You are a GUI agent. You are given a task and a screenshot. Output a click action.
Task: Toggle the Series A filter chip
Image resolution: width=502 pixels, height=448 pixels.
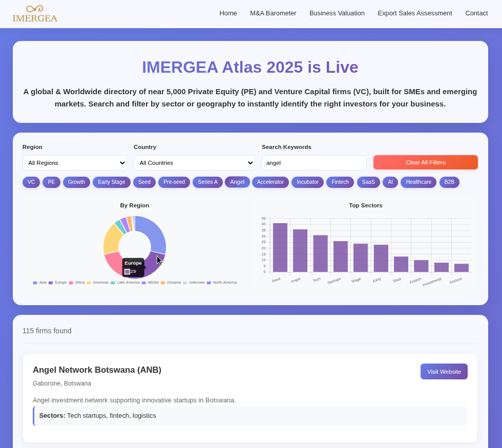tap(207, 182)
